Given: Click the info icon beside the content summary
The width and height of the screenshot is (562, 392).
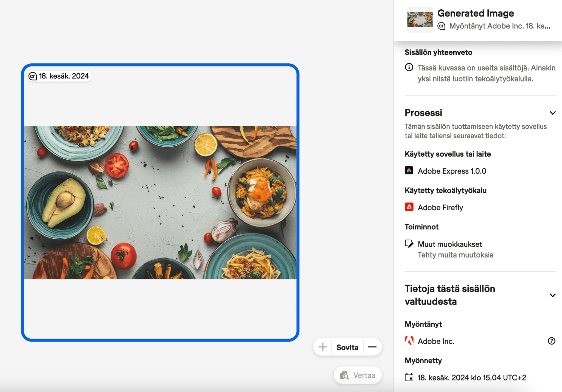Looking at the screenshot, I should tap(409, 67).
